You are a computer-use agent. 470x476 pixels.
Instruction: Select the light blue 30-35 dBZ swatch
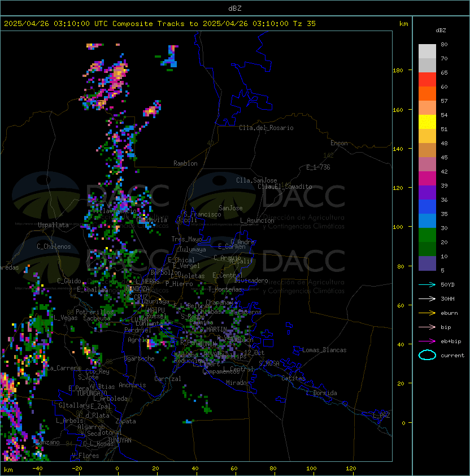427,221
